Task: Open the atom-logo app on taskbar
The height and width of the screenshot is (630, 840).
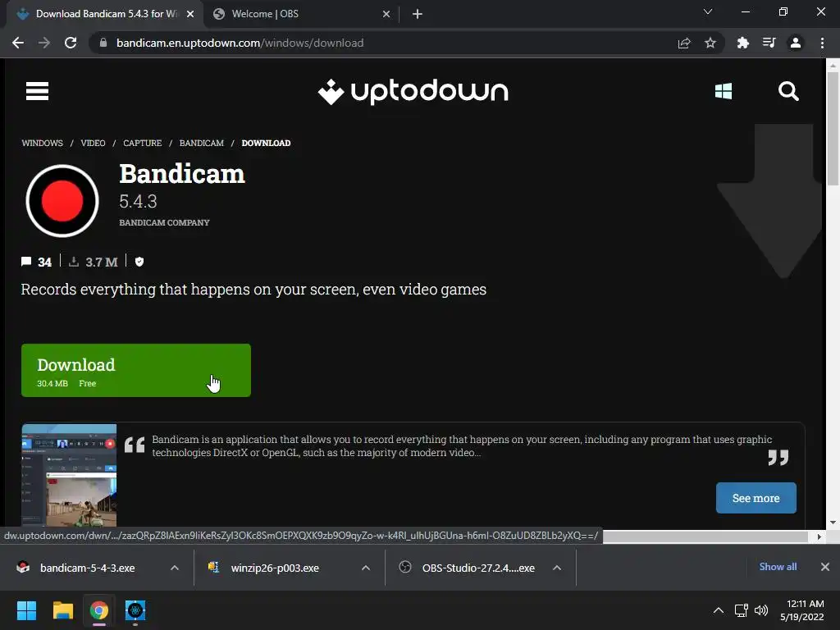Action: [135, 610]
